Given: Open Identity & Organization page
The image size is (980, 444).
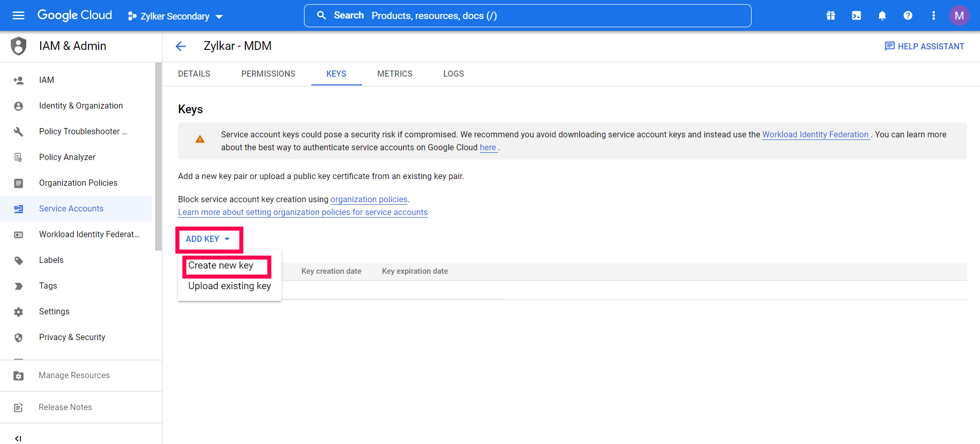Looking at the screenshot, I should pyautogui.click(x=76, y=105).
